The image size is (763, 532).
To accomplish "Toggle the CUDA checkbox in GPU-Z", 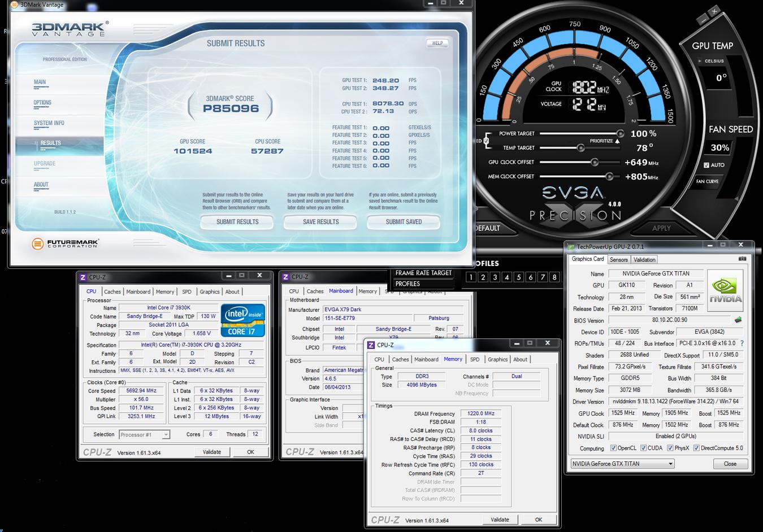I will (x=643, y=448).
